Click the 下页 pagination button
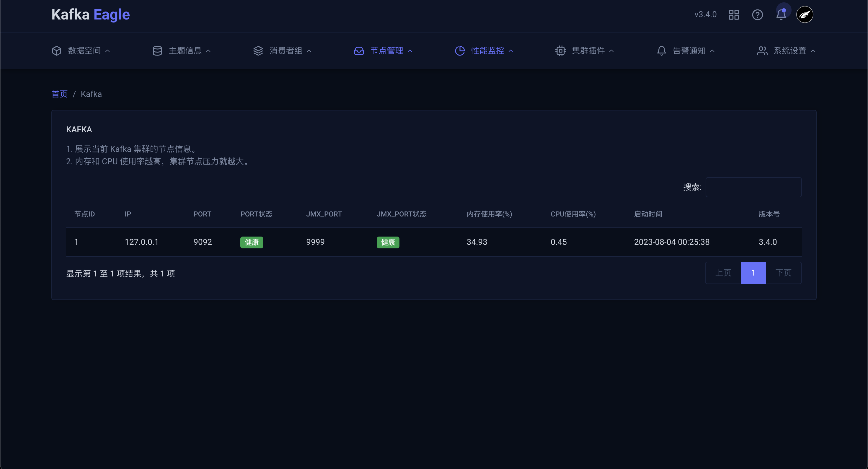The height and width of the screenshot is (469, 868). [x=783, y=273]
